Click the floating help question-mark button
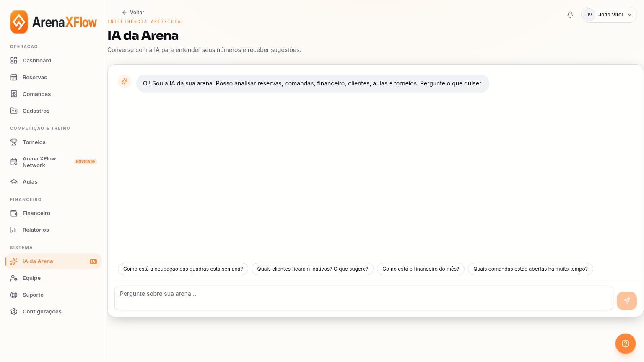The height and width of the screenshot is (362, 644). click(626, 344)
